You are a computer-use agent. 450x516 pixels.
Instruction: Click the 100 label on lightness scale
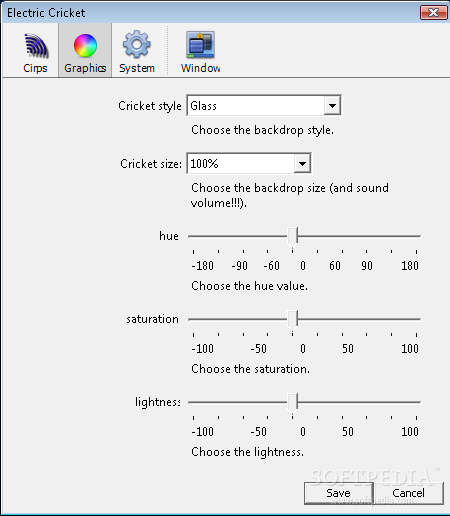410,432
